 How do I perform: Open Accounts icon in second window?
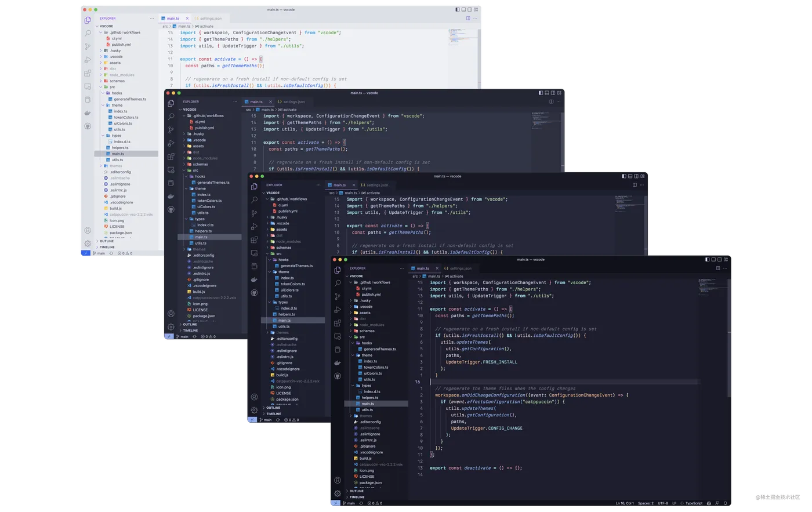tap(171, 314)
